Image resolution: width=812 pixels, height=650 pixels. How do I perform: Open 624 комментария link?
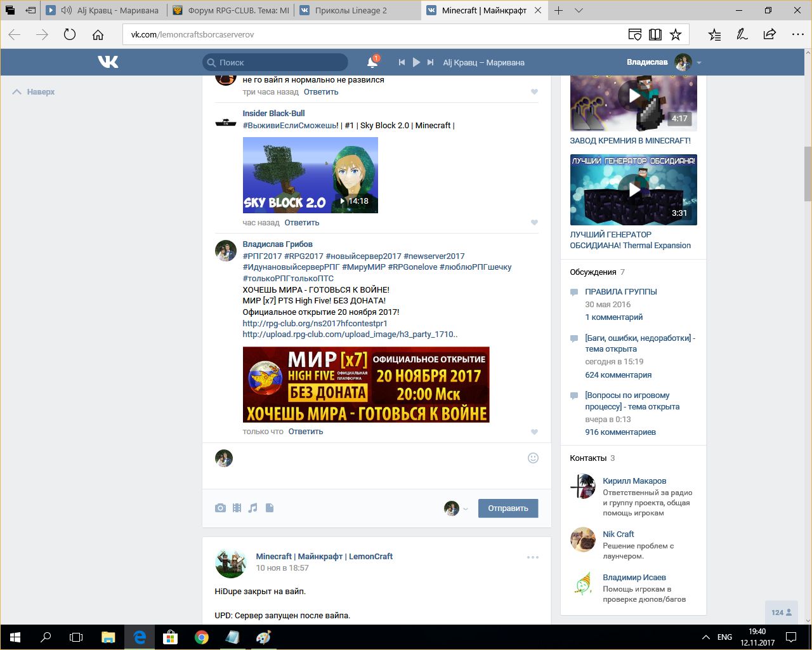pos(619,375)
